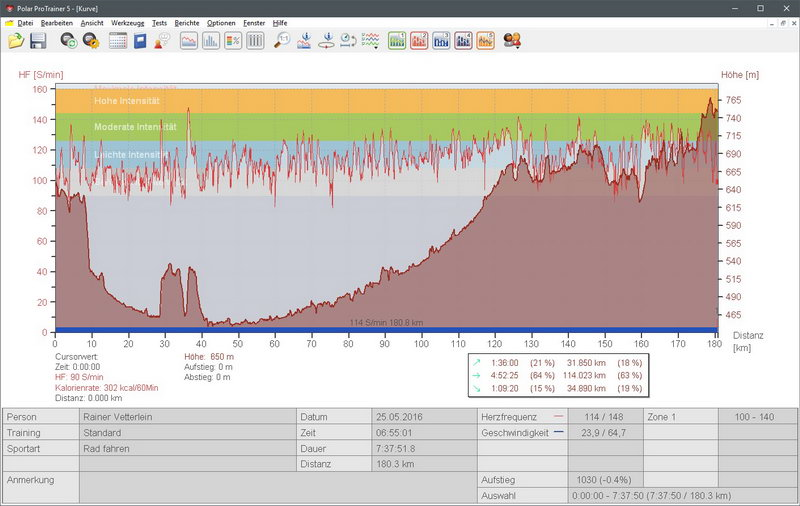Click the curve graph view icon
This screenshot has height=506, width=800.
188,41
